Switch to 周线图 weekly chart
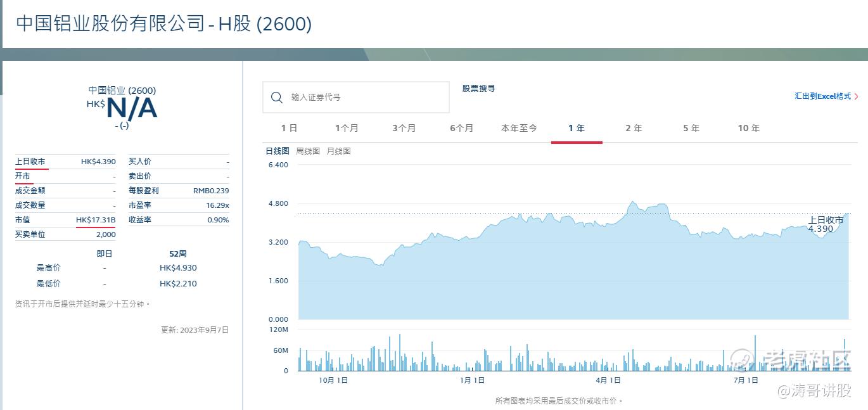The width and height of the screenshot is (868, 410). tap(308, 151)
